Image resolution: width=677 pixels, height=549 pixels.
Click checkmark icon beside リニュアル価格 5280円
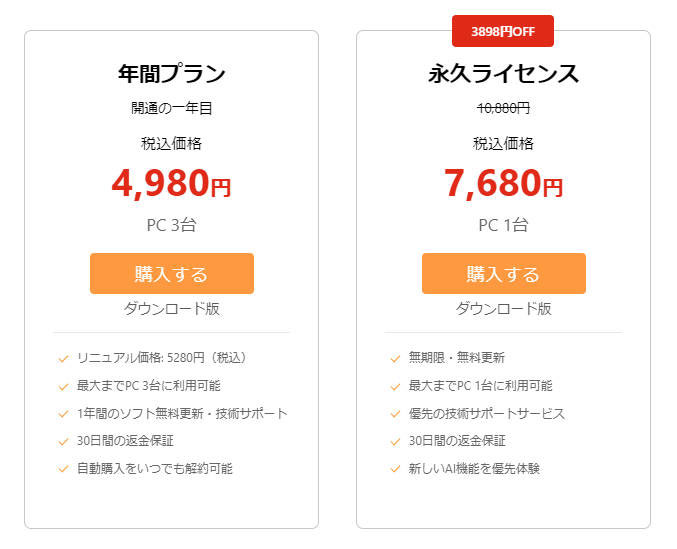[x=64, y=358]
